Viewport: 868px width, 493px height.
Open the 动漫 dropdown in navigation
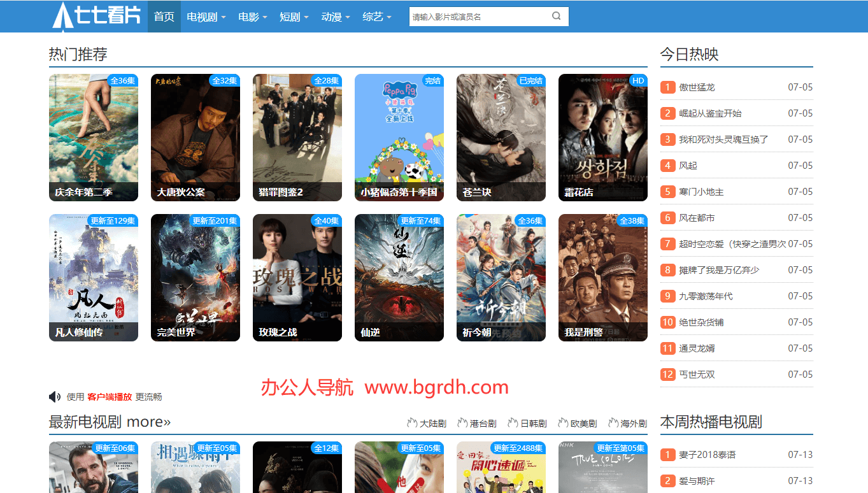pos(336,17)
